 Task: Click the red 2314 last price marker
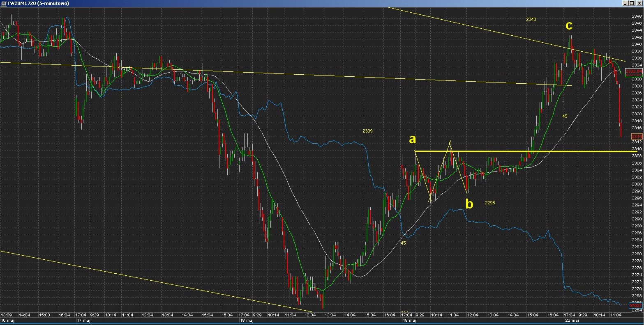point(637,136)
